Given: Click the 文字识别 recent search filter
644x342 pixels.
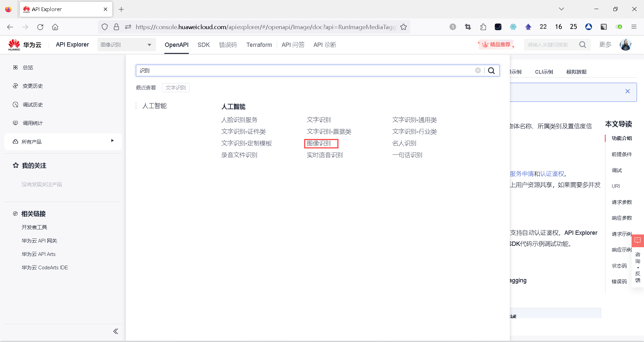Looking at the screenshot, I should pos(175,87).
